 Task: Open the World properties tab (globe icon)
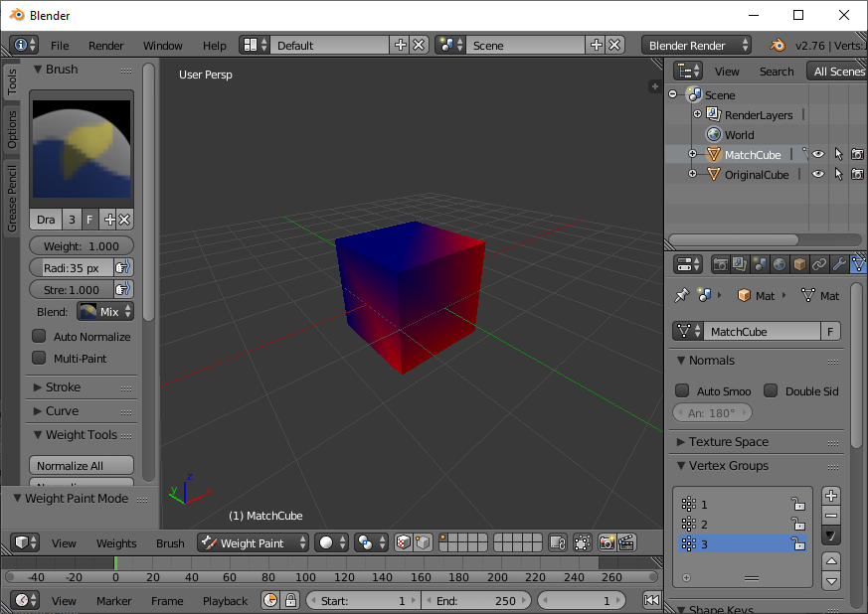(780, 264)
